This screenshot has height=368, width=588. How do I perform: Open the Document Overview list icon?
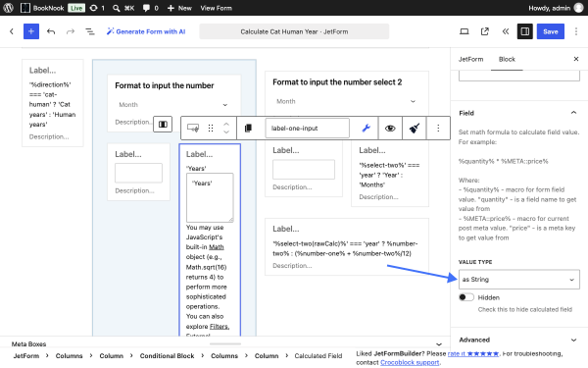(90, 31)
